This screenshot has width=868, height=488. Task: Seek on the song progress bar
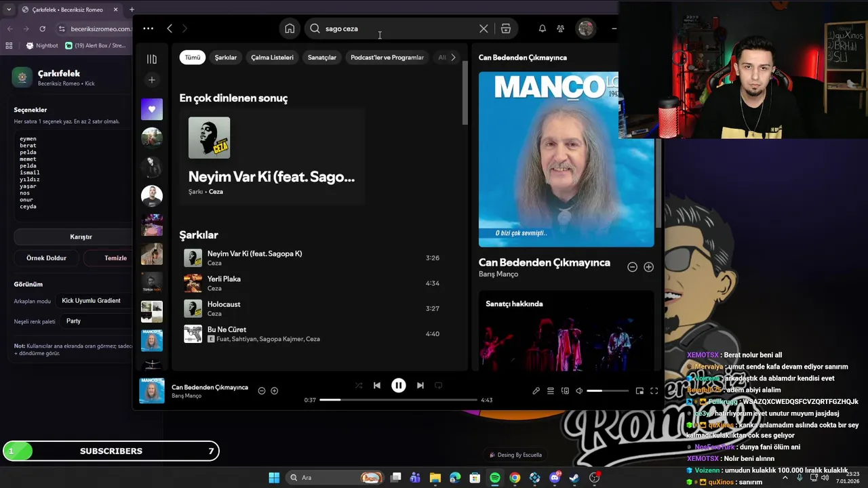399,400
